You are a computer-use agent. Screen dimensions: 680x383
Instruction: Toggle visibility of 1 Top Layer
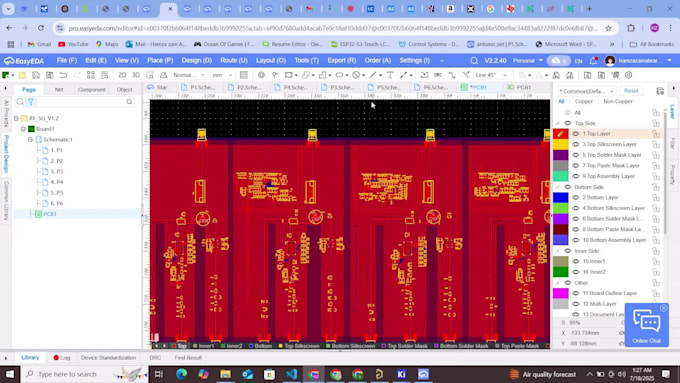575,134
